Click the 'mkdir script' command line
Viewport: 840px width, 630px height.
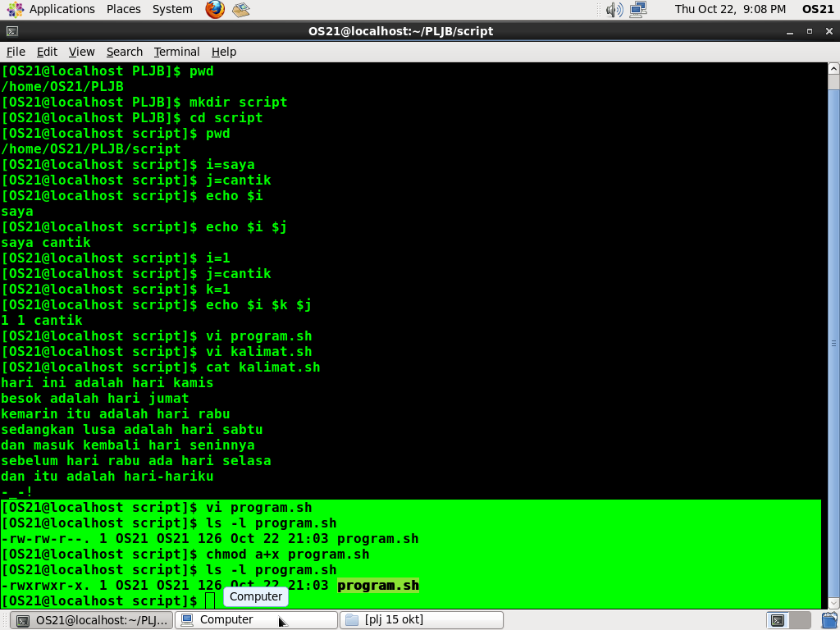click(144, 103)
